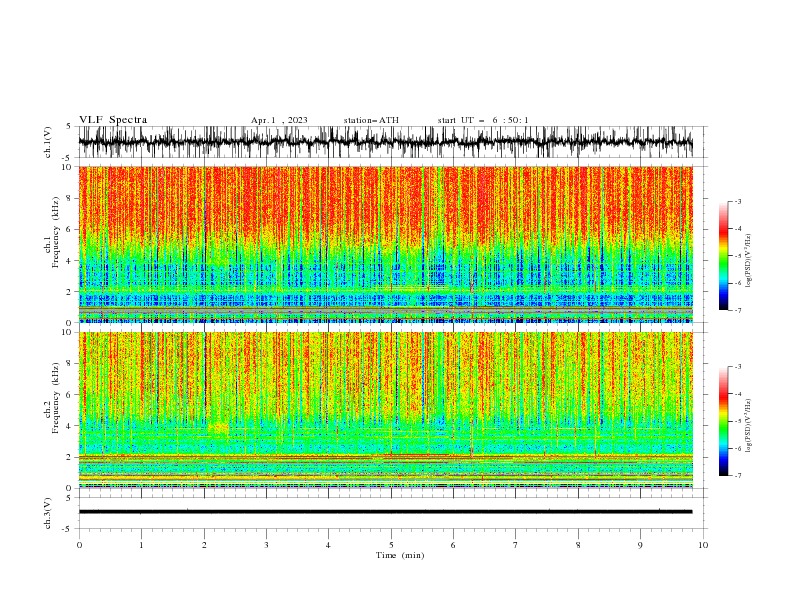The height and width of the screenshot is (612, 792).
Task: Click the "Time (min)" axis title
Action: coord(400,555)
